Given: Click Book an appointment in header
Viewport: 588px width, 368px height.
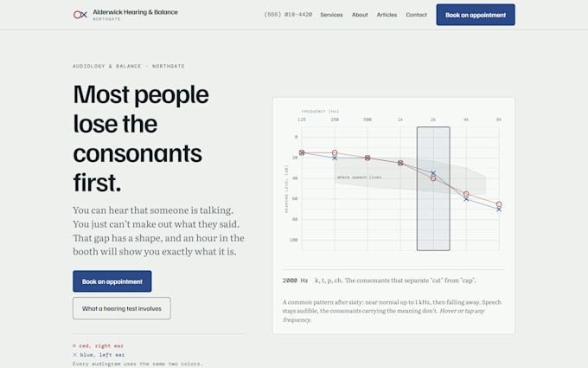Looking at the screenshot, I should tap(476, 15).
